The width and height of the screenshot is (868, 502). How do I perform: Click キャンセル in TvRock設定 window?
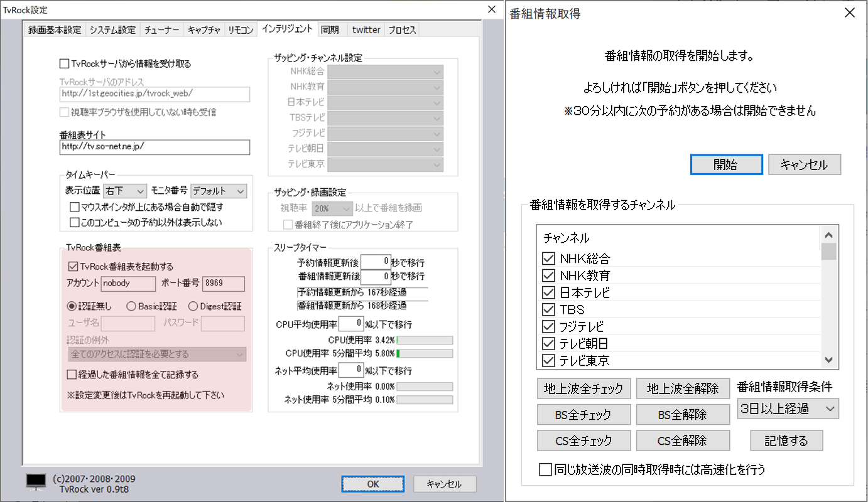pyautogui.click(x=445, y=484)
